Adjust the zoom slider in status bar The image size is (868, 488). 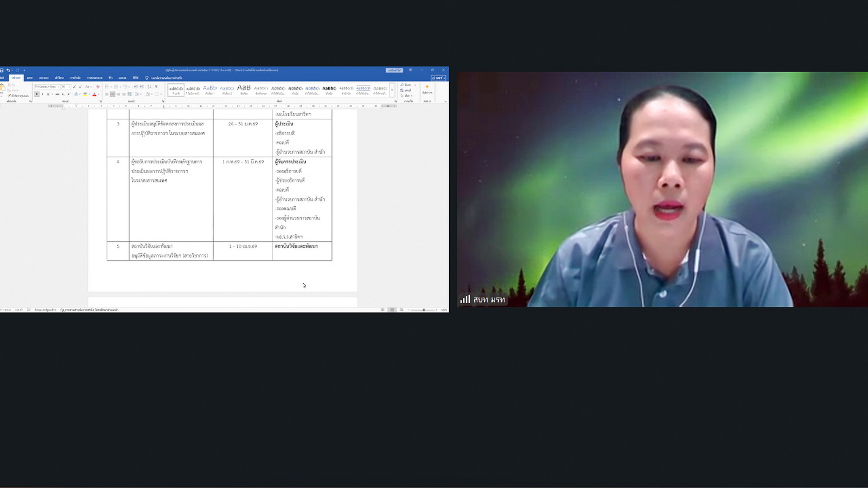click(424, 310)
